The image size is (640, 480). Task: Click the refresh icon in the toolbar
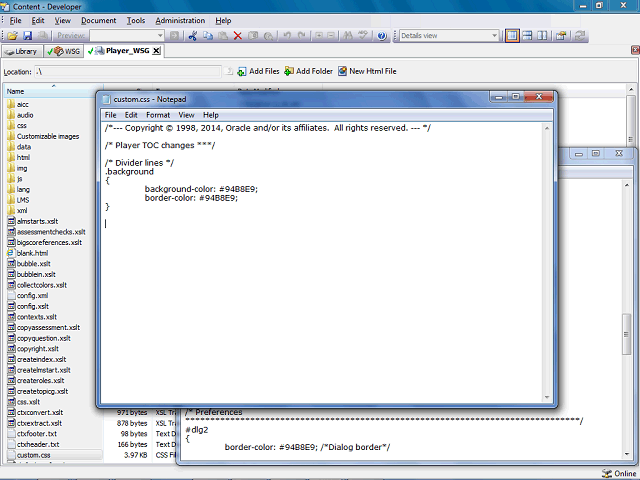[580, 36]
